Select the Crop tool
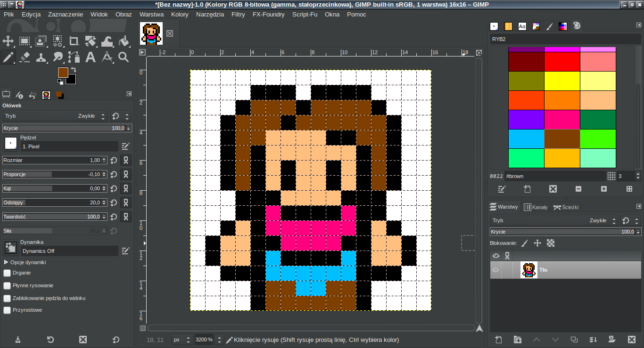Image resolution: width=644 pixels, height=348 pixels. pos(74,41)
